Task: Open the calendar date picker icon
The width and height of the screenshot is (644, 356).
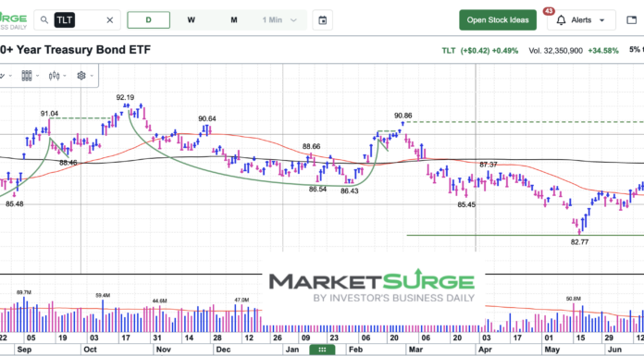Action: pyautogui.click(x=322, y=20)
